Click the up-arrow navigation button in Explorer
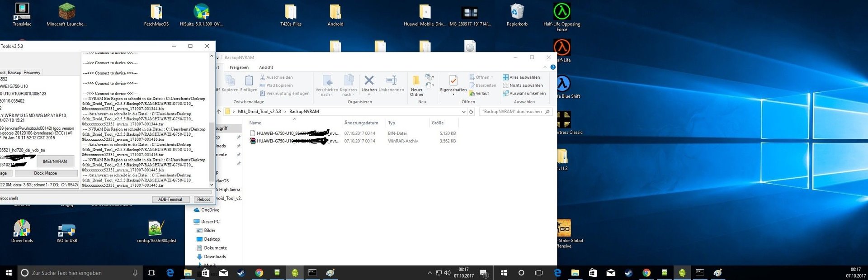Viewport: 868px width, 280px height. click(x=219, y=111)
